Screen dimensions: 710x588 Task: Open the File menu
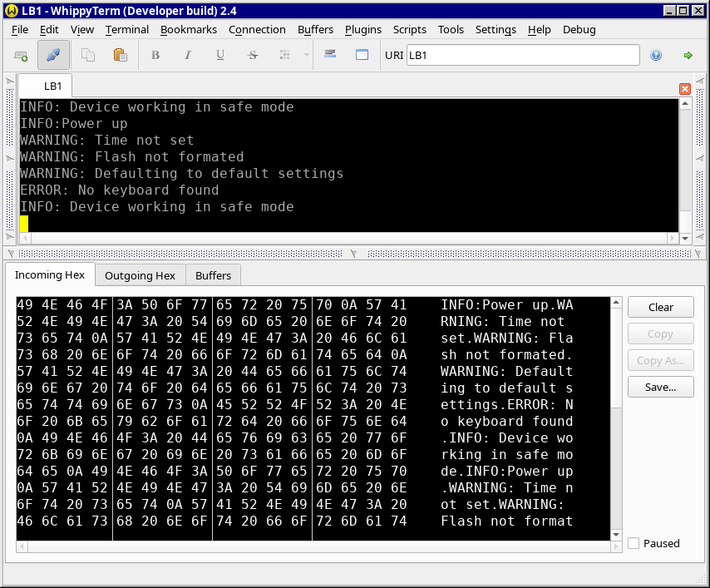tap(20, 30)
